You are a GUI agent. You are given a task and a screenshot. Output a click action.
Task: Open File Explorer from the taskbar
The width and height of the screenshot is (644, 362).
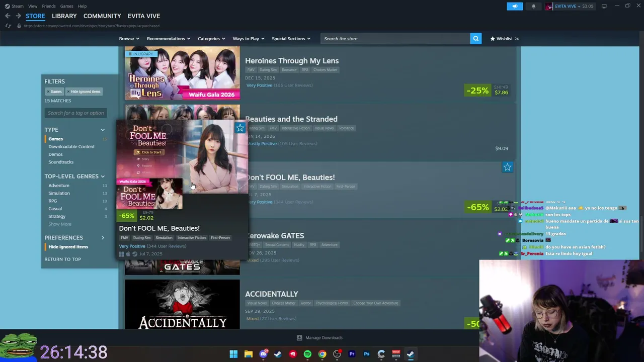(248, 354)
